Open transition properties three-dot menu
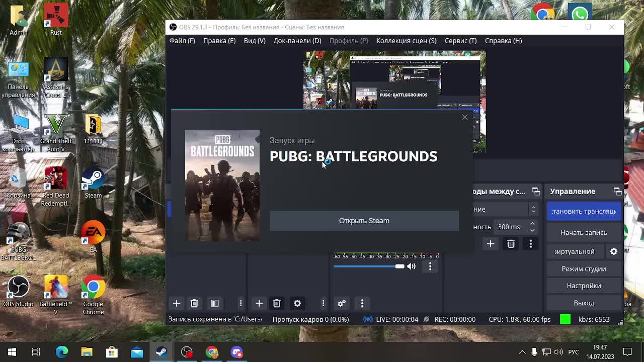 click(x=530, y=244)
